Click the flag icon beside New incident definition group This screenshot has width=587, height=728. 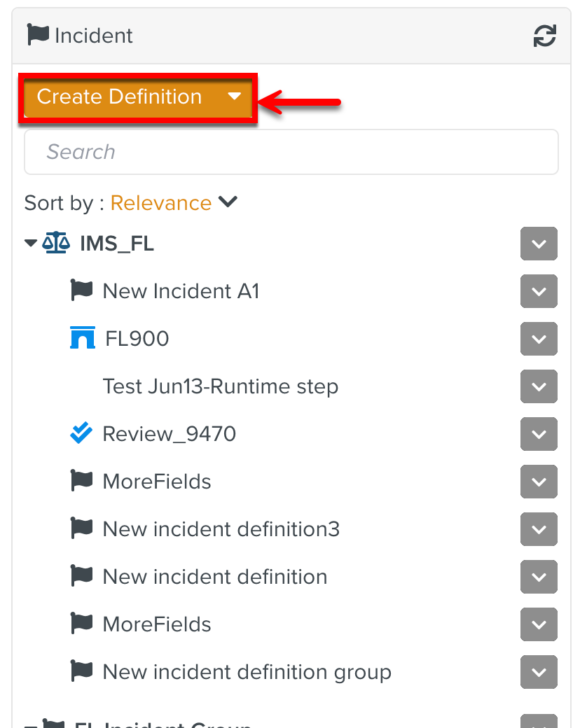coord(82,671)
